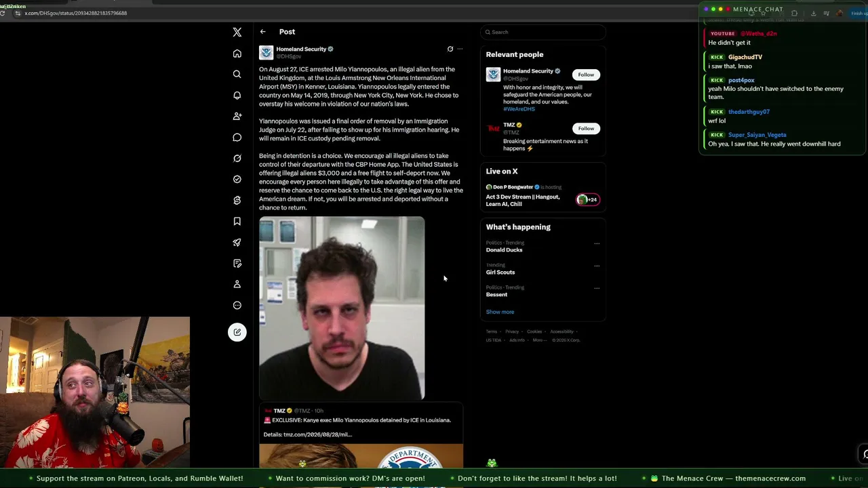Open the browser extensions puzzle icon
The width and height of the screenshot is (868, 488).
[794, 13]
